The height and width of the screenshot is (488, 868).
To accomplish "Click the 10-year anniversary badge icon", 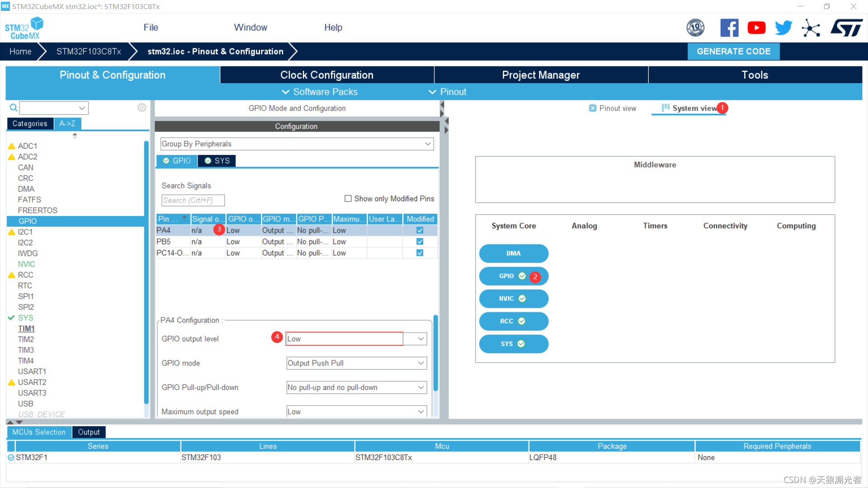I will tap(695, 28).
